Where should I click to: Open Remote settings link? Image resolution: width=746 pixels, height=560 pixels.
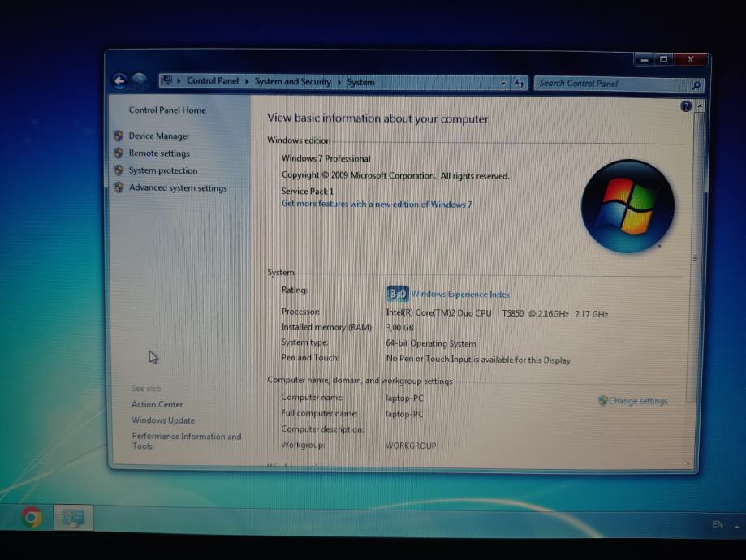pyautogui.click(x=159, y=153)
